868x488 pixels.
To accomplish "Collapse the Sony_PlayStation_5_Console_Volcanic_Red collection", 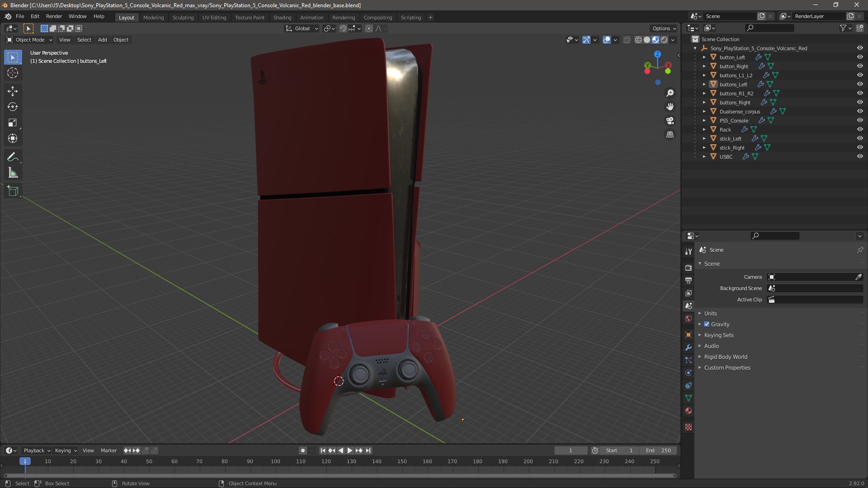I will 695,48.
